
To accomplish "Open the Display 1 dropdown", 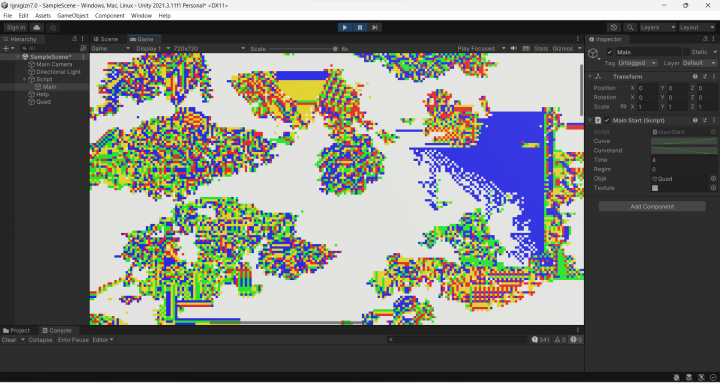I will pos(152,48).
